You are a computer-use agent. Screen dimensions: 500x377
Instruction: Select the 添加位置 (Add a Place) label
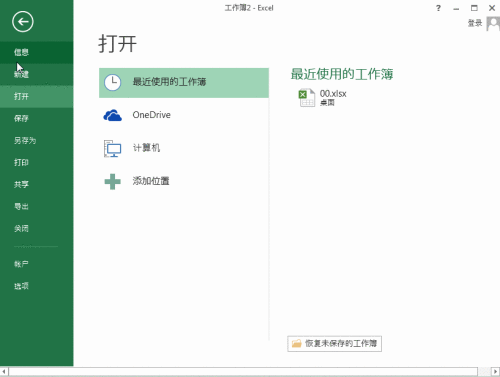pos(151,181)
